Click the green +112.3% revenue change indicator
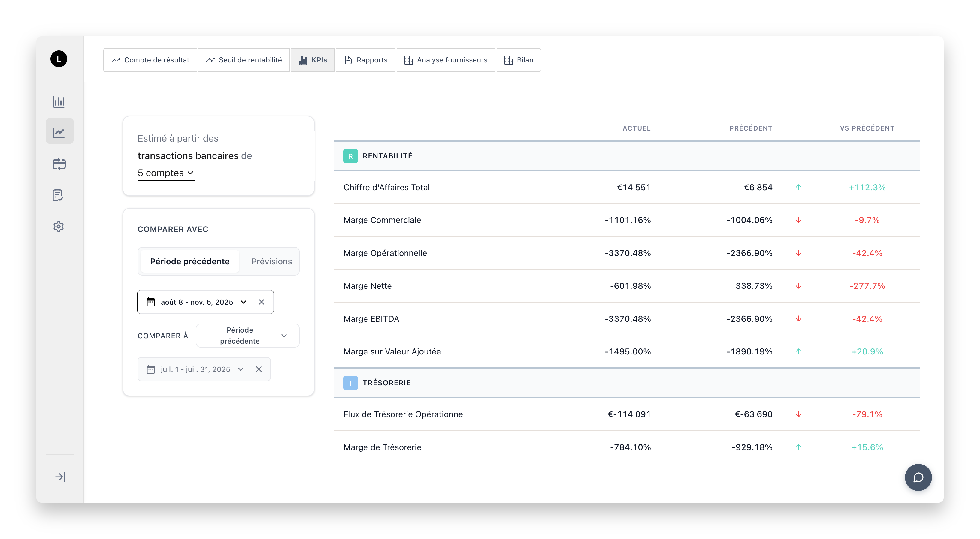The width and height of the screenshot is (980, 539). coord(867,187)
